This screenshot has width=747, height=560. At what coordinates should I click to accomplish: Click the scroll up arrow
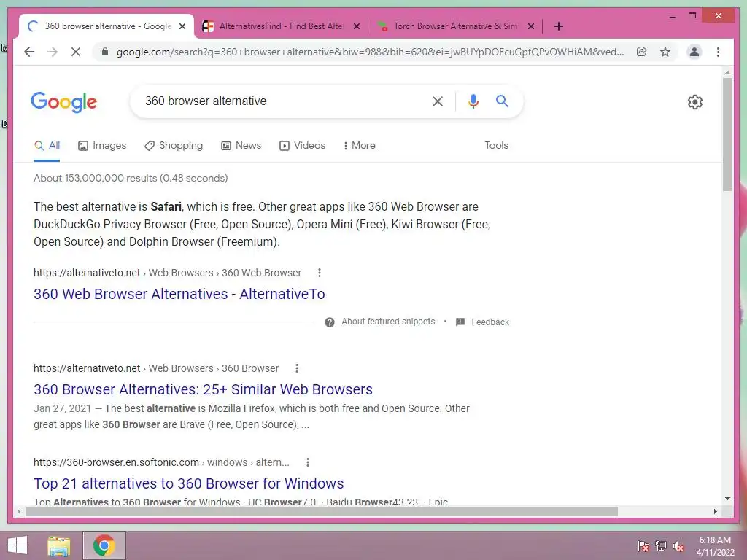coord(727,72)
